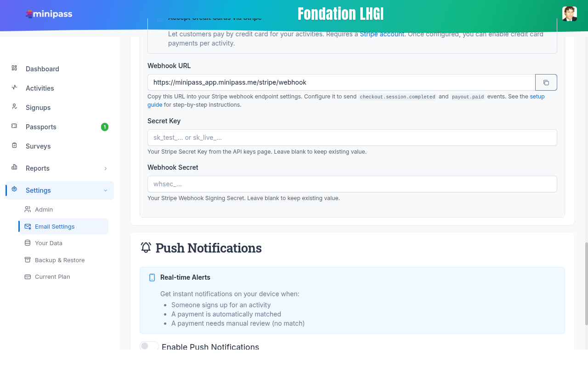Focus the Webhook Secret field

click(352, 184)
